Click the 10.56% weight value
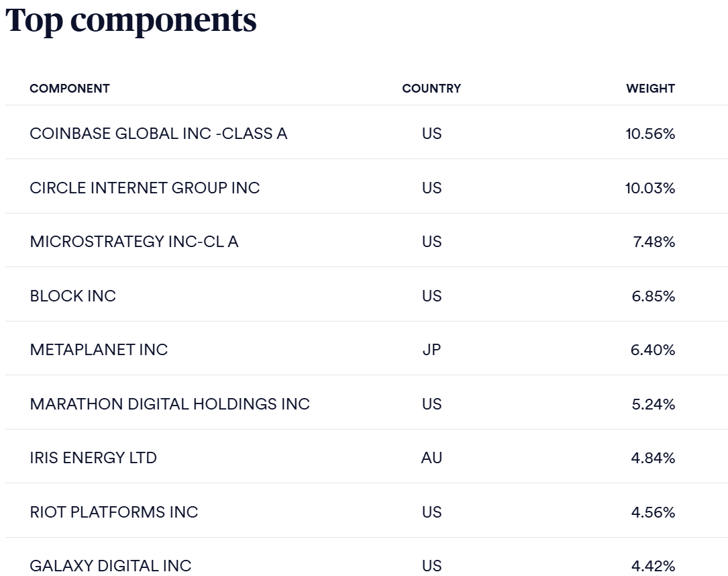This screenshot has height=576, width=728. click(650, 134)
